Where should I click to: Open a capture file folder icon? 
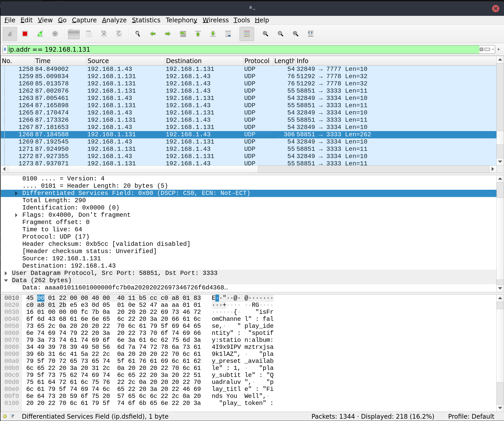(x=74, y=34)
